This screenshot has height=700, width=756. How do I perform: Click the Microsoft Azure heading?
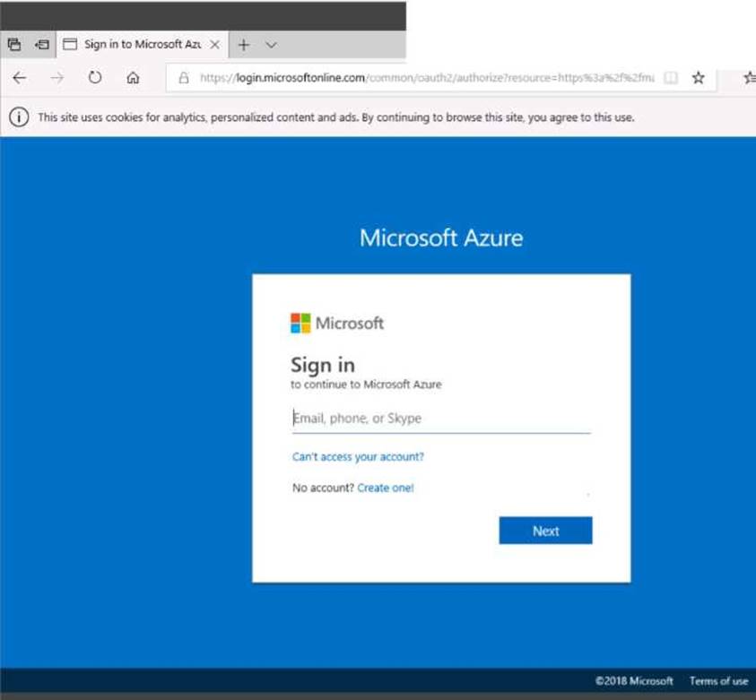click(441, 238)
